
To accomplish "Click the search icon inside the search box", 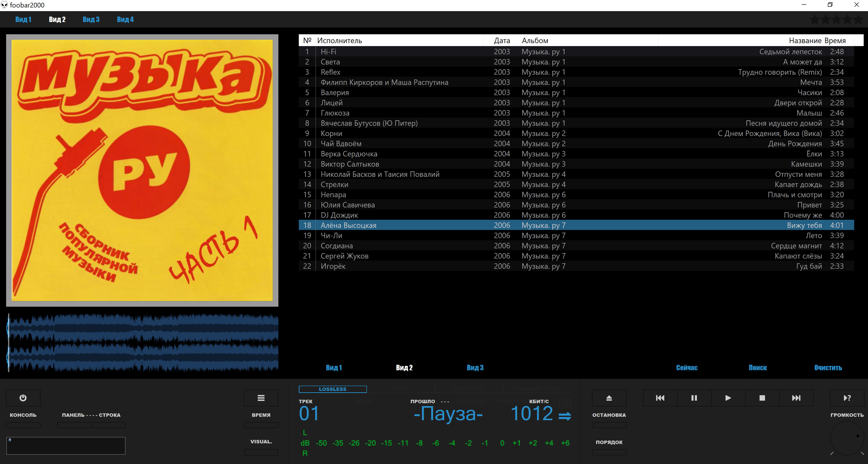I will click(x=10, y=440).
